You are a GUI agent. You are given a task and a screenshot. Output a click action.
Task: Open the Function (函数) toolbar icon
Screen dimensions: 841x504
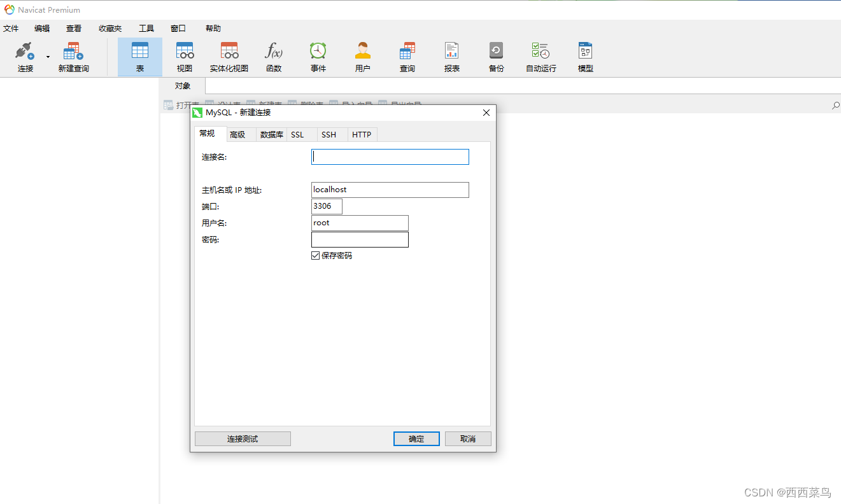coord(274,51)
